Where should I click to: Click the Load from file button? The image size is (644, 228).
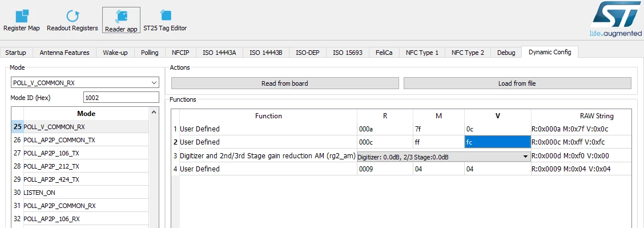[x=517, y=83]
